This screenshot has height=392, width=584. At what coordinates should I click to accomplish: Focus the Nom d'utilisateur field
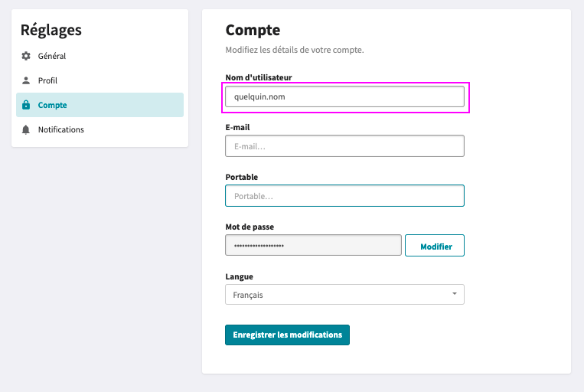(x=344, y=96)
